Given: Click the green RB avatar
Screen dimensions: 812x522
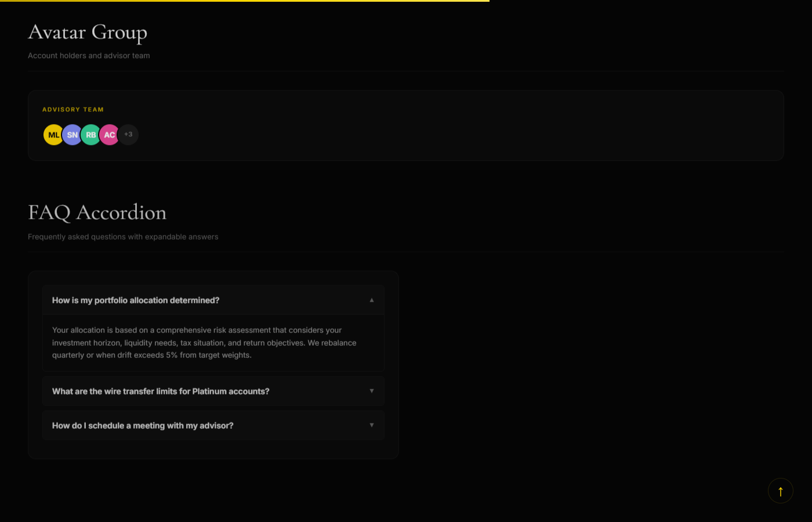Looking at the screenshot, I should pos(90,135).
